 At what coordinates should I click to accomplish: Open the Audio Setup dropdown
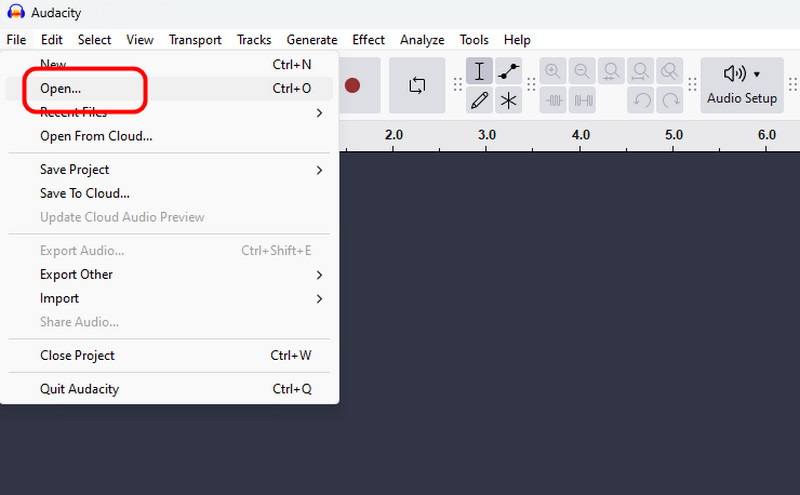click(x=742, y=85)
